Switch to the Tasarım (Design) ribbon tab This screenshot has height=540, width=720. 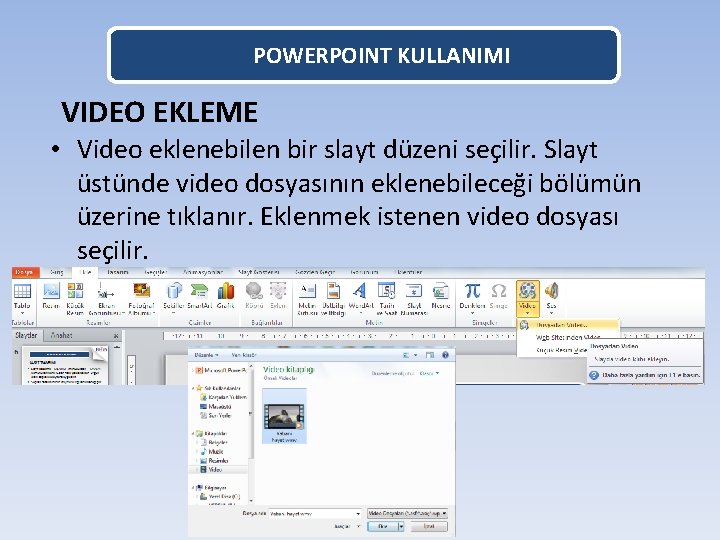118,272
